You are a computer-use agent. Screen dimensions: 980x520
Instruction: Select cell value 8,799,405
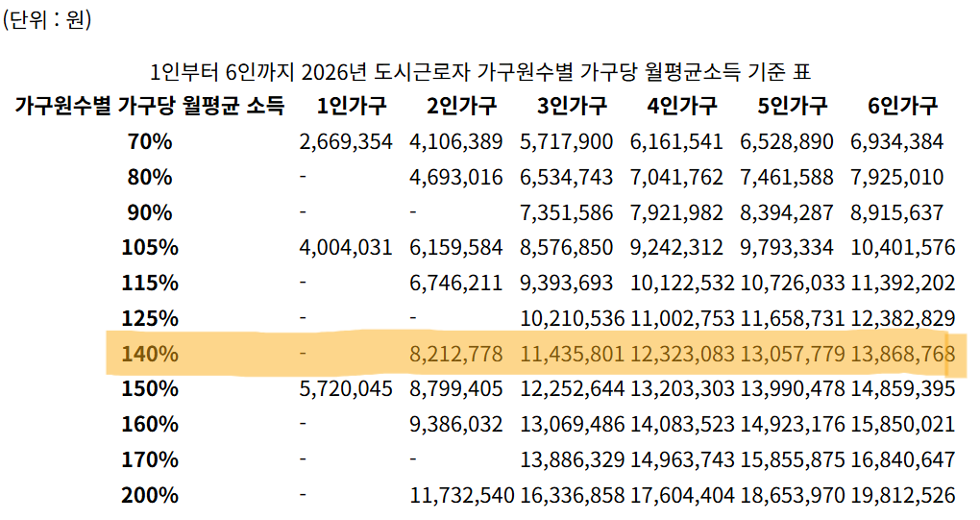click(455, 389)
